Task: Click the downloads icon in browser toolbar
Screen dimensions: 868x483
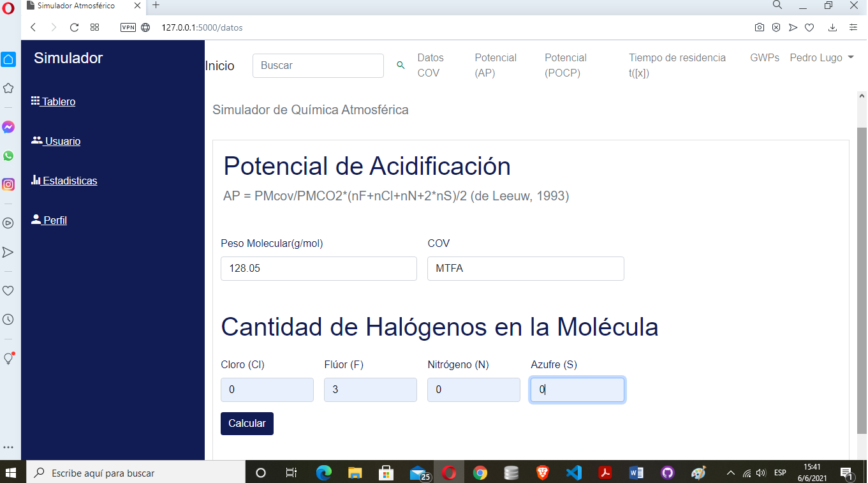Action: 833,27
